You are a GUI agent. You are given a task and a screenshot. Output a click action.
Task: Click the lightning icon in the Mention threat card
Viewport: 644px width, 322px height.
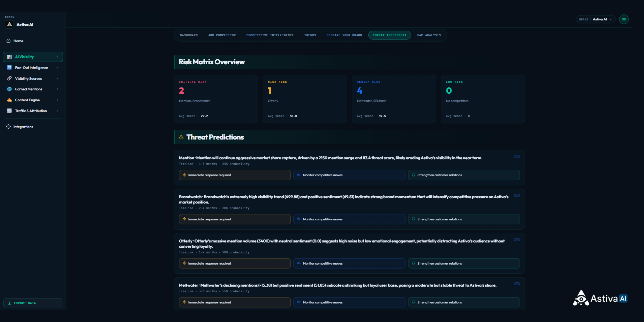click(x=184, y=175)
